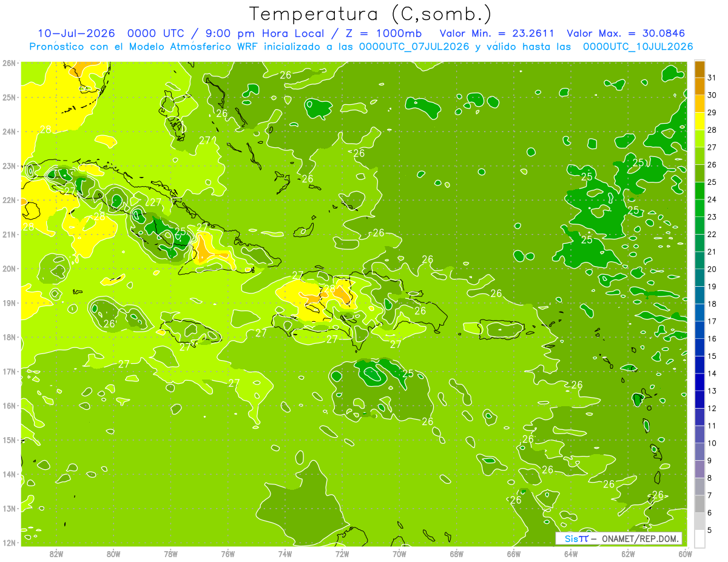Click the 14N latitude axis label
The width and height of the screenshot is (728, 562).
click(8, 474)
